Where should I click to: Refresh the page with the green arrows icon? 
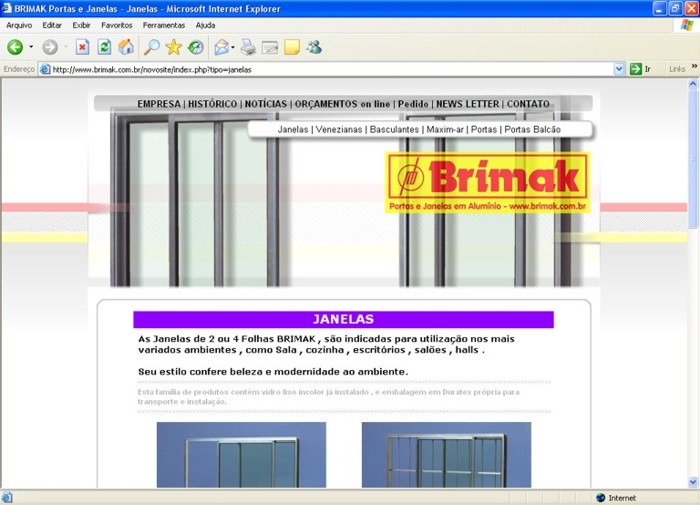[104, 47]
